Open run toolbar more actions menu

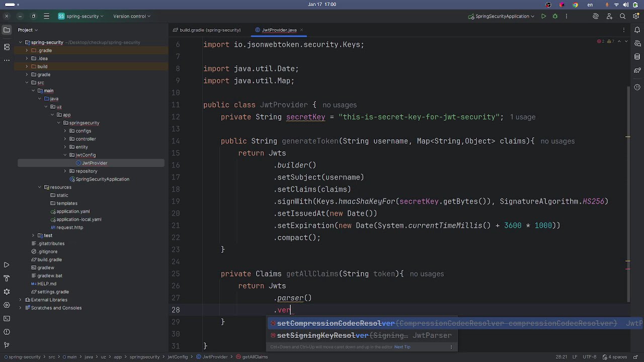pos(567,16)
